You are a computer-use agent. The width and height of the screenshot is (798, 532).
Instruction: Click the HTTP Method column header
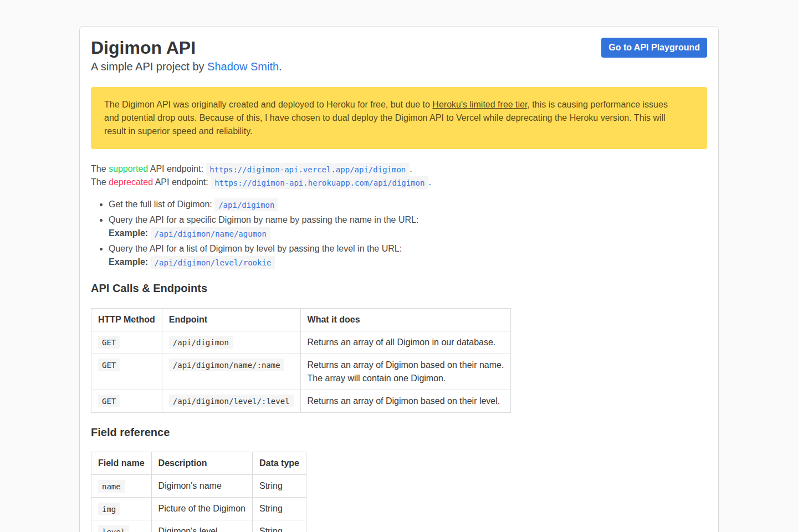pyautogui.click(x=126, y=319)
